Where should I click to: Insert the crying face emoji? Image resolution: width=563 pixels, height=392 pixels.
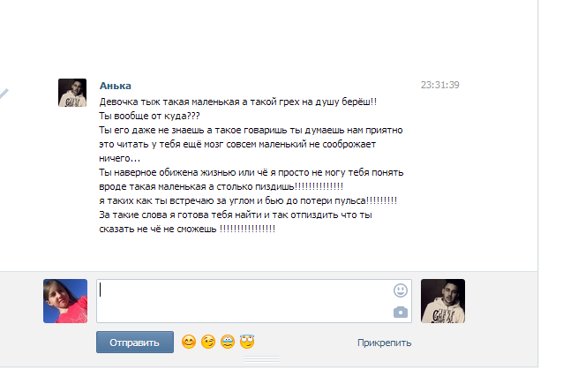[x=228, y=342]
